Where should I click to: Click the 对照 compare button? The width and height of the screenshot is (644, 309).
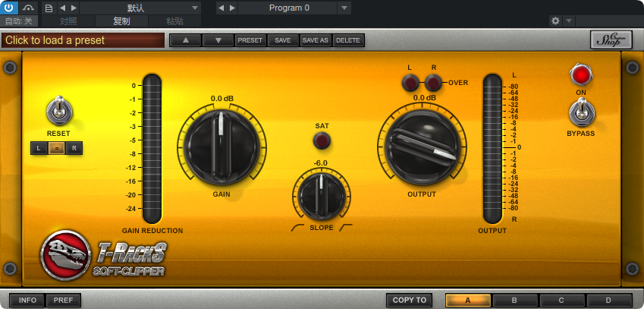click(68, 21)
